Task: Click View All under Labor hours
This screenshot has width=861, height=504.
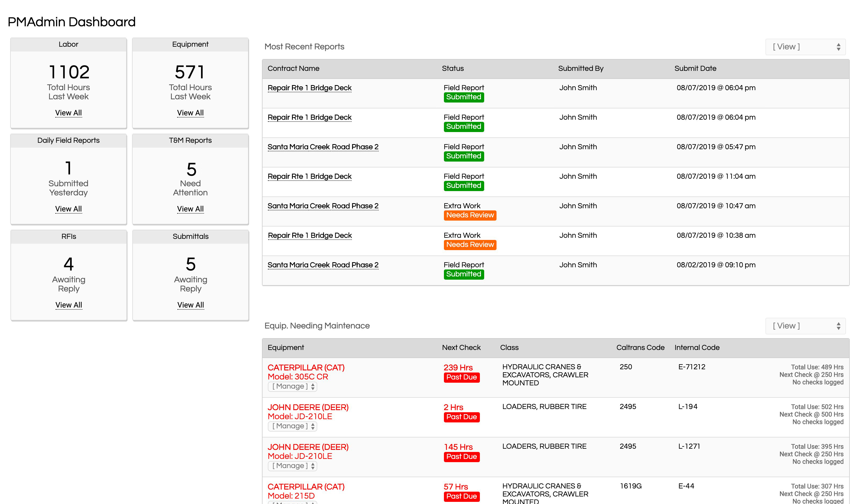Action: [x=68, y=113]
